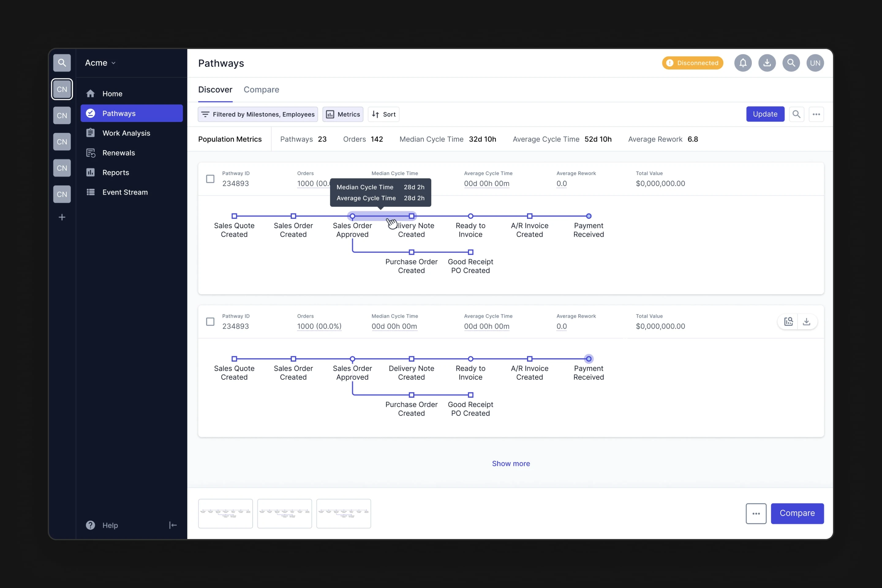Click Average Rework 6.8 metric
Viewport: 882px width, 588px height.
663,139
